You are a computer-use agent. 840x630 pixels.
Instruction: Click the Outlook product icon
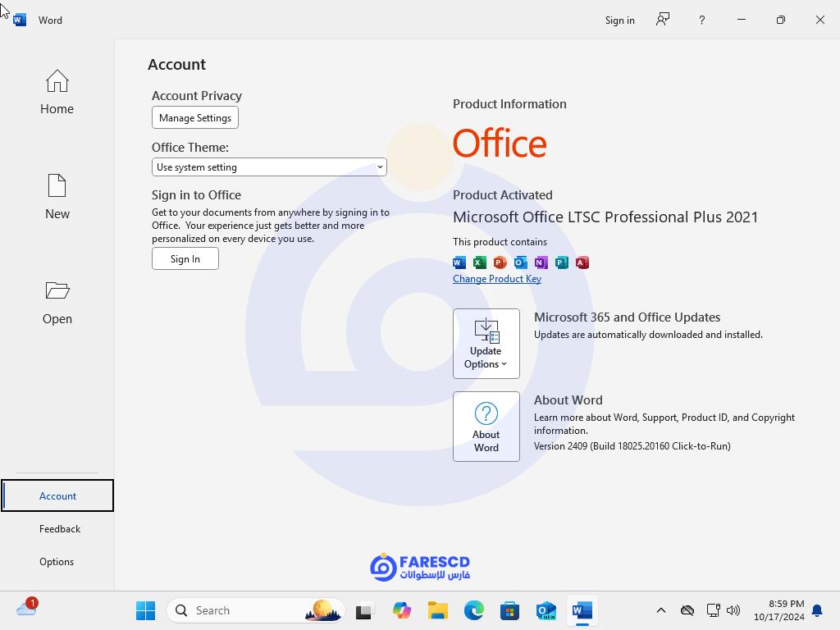tap(520, 262)
